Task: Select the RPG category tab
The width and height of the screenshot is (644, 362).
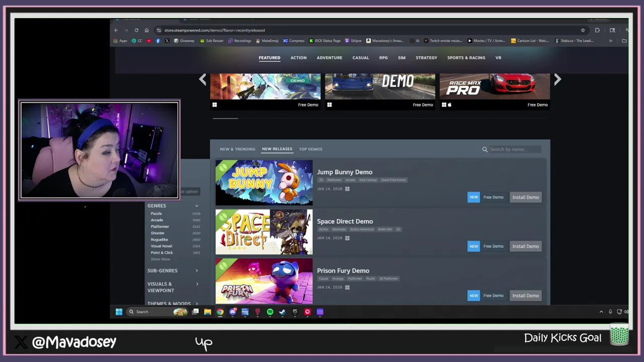Action: coord(383,58)
